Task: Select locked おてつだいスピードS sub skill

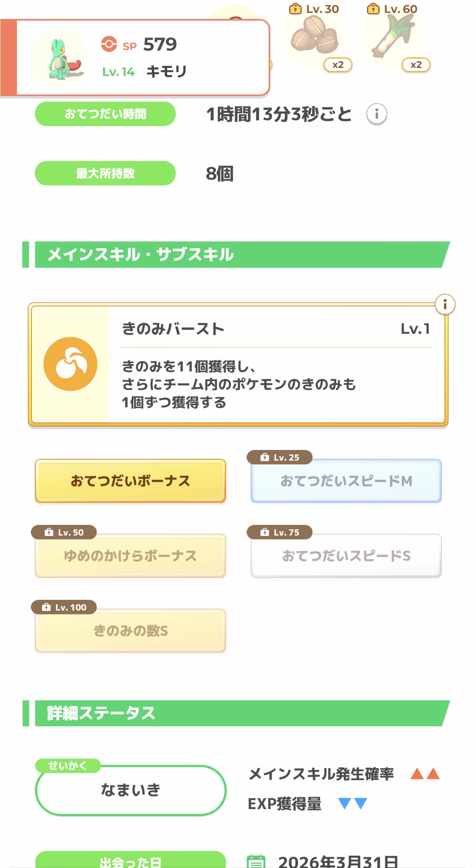Action: [346, 556]
